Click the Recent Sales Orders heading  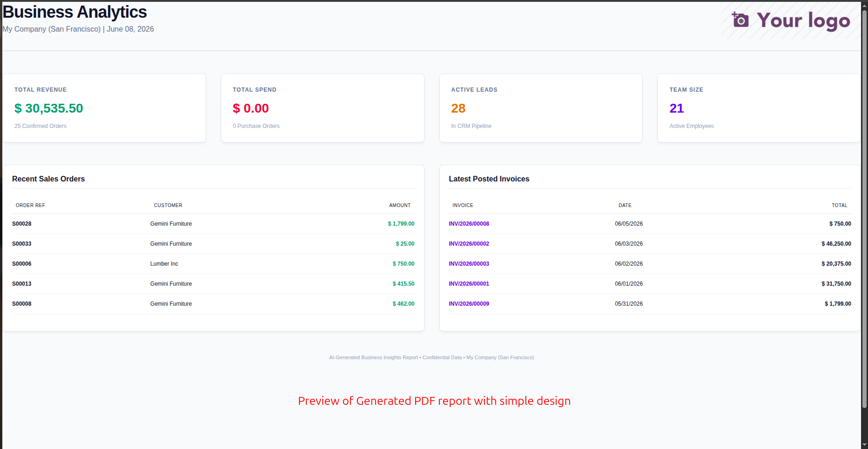48,179
